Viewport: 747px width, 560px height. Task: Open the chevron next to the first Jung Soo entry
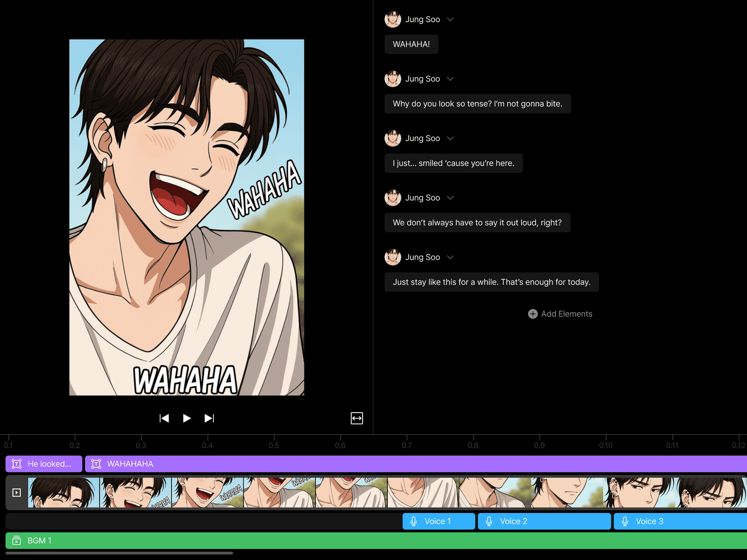click(x=450, y=20)
